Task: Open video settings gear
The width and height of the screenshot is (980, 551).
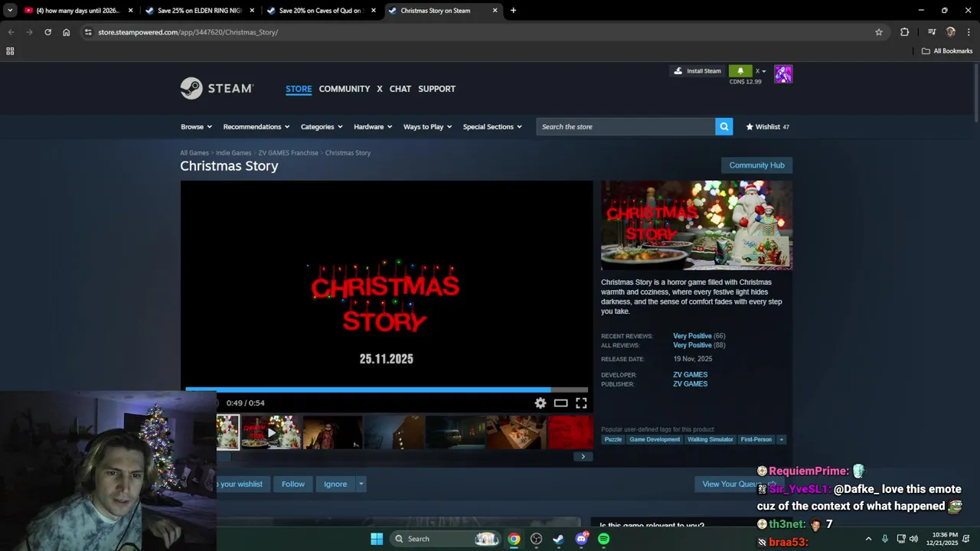Action: pos(541,403)
